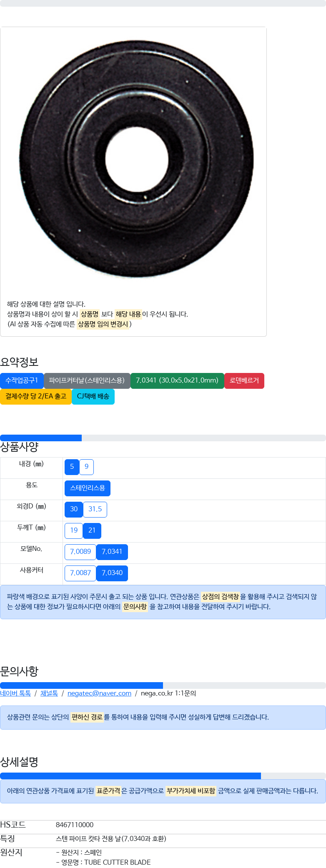Select outer diameter 31.5 option
The image size is (326, 868).
[95, 509]
